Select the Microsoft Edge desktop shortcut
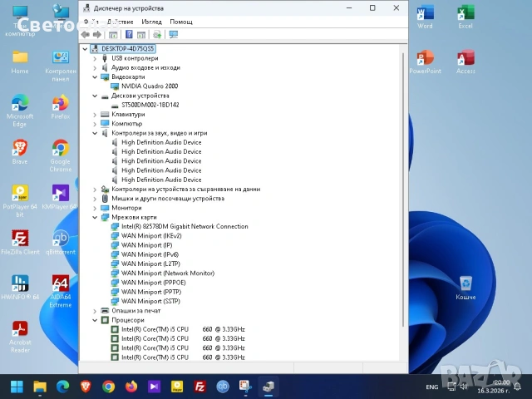Image resolution: width=532 pixels, height=399 pixels. click(x=20, y=111)
